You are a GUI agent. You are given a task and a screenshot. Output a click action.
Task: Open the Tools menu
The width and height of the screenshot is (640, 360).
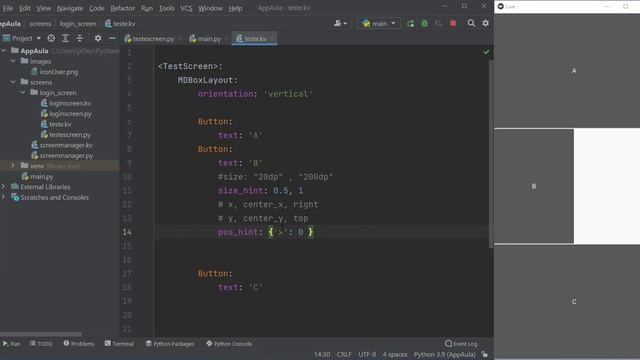pyautogui.click(x=167, y=8)
